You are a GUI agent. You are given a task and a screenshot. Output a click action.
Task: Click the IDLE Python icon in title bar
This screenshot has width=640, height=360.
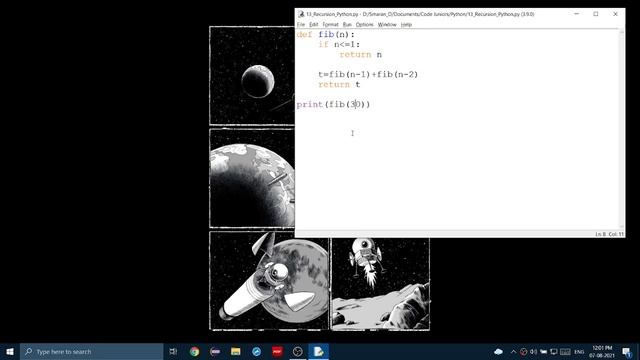(x=301, y=14)
